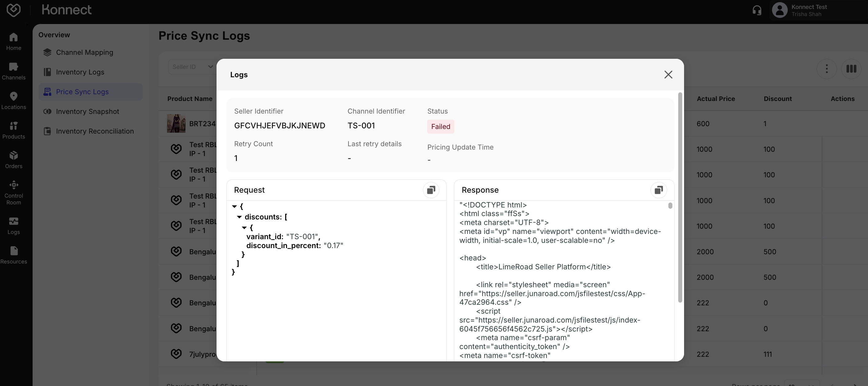This screenshot has width=868, height=386.
Task: Click the Actions column header
Action: [x=842, y=99]
